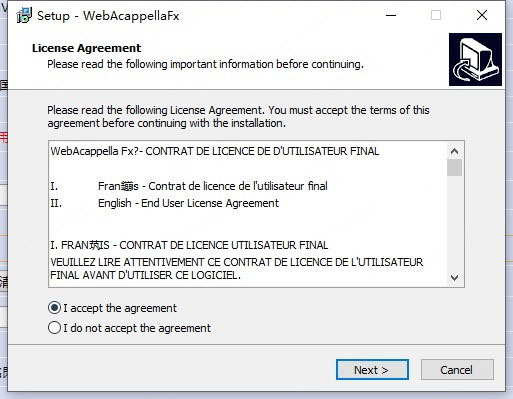Click the "II. English - End User License Agreement" line
513x399 pixels.
tap(165, 203)
